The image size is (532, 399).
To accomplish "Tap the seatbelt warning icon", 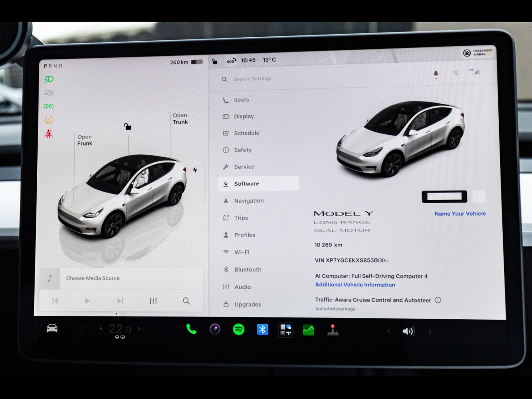I will pyautogui.click(x=49, y=134).
